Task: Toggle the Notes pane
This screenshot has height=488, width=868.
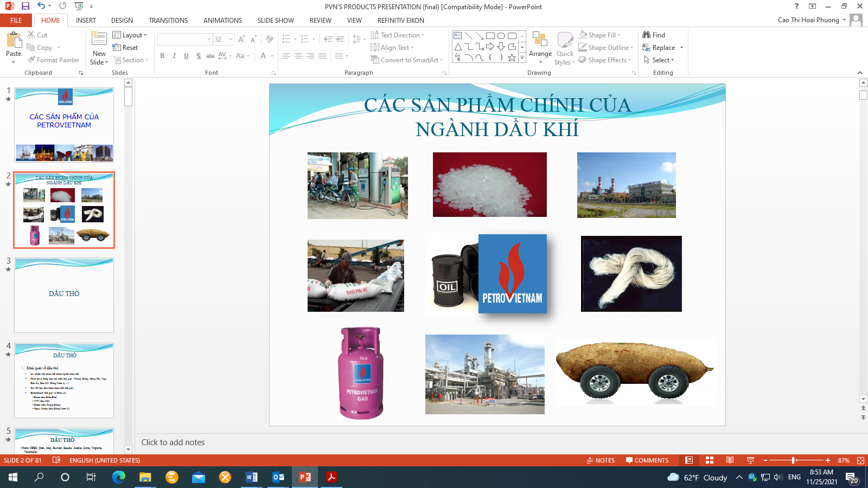Action: coord(601,460)
